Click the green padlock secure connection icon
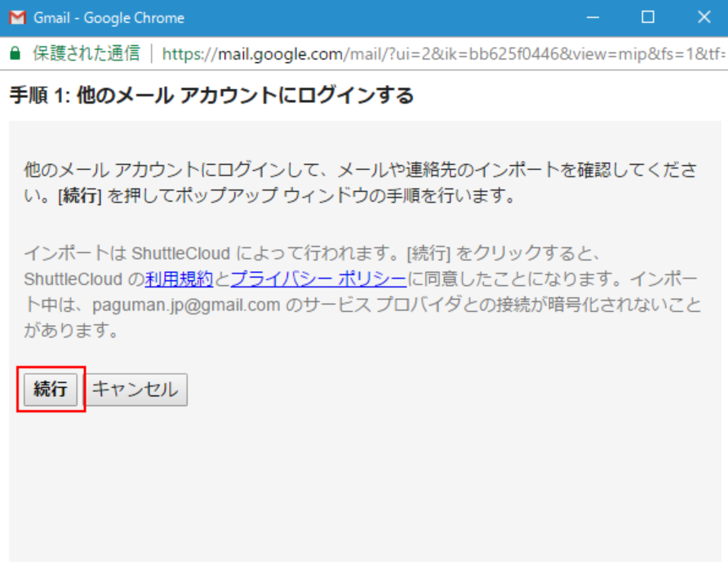The image size is (728, 566). pyautogui.click(x=16, y=53)
